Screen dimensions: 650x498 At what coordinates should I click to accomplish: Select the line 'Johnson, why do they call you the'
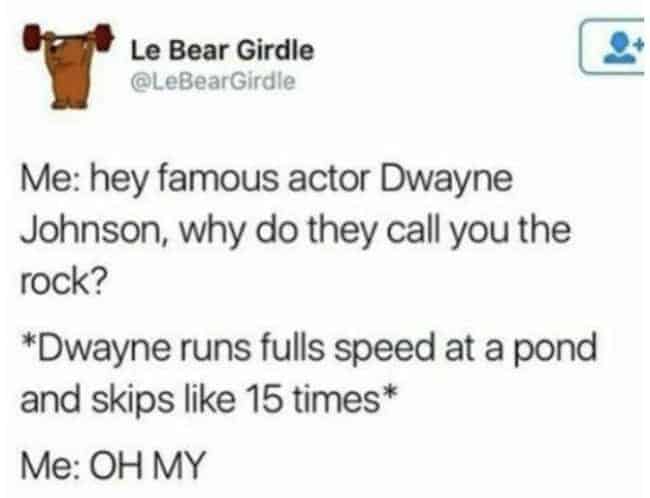click(296, 231)
